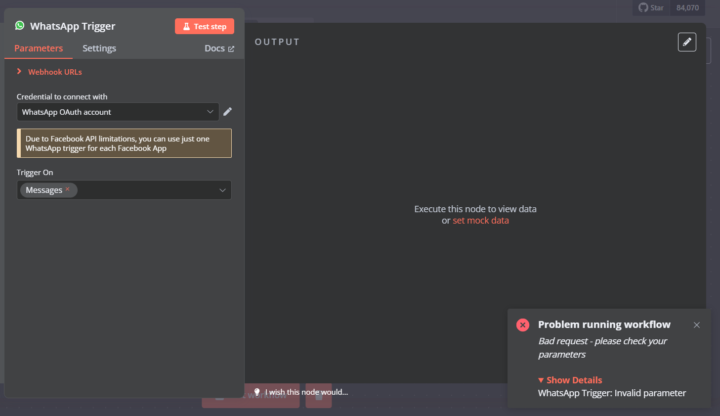Viewport: 720px width, 416px height.
Task: Remove the Messages tag
Action: (x=68, y=189)
